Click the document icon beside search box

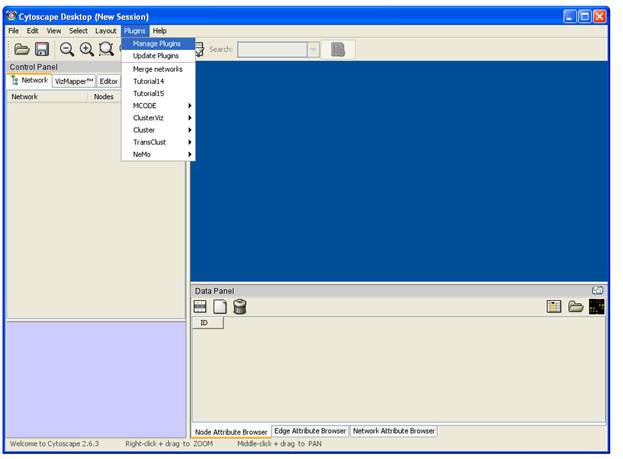pyautogui.click(x=338, y=50)
